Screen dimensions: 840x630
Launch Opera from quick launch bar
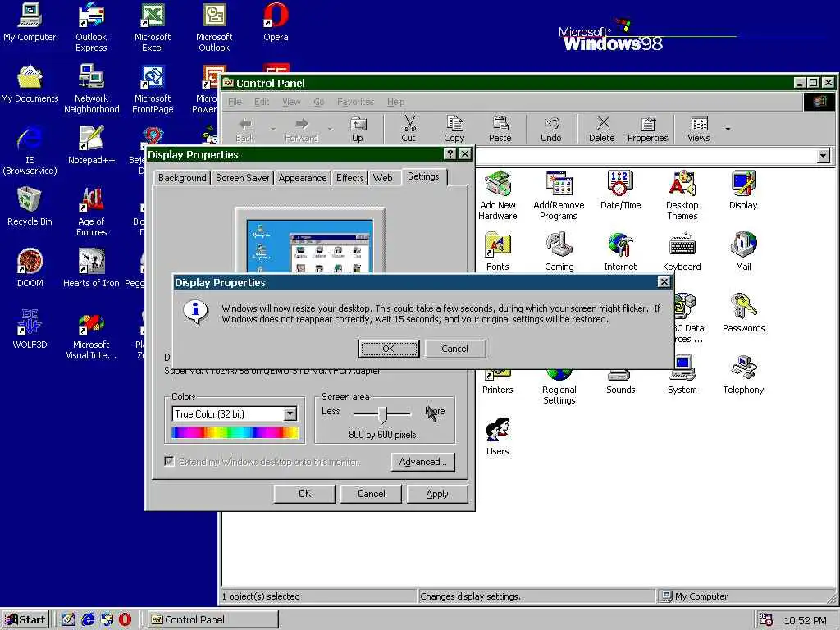pos(125,620)
